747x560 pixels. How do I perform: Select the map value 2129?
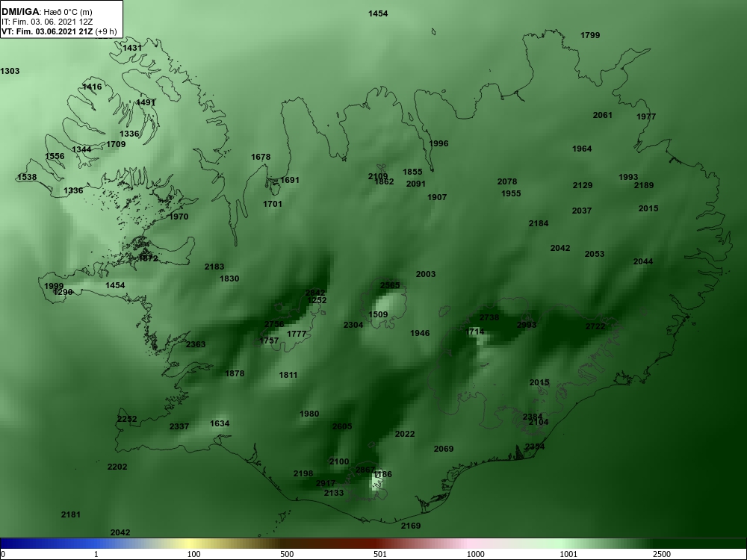tap(583, 185)
